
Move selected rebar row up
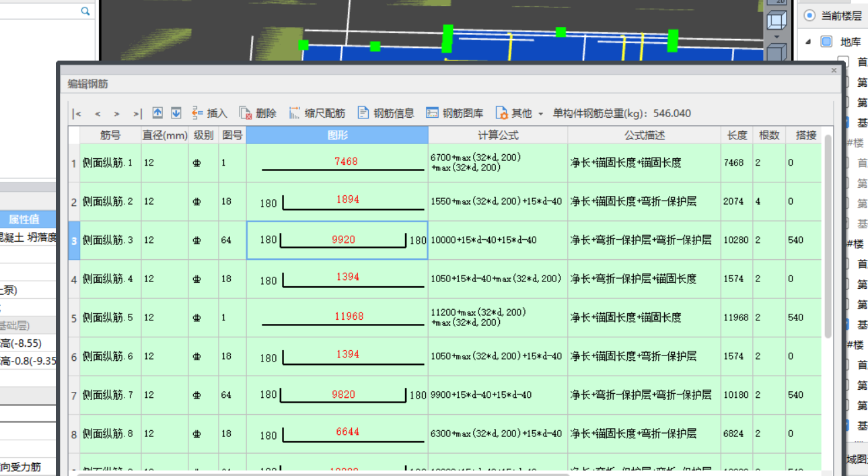click(x=158, y=113)
